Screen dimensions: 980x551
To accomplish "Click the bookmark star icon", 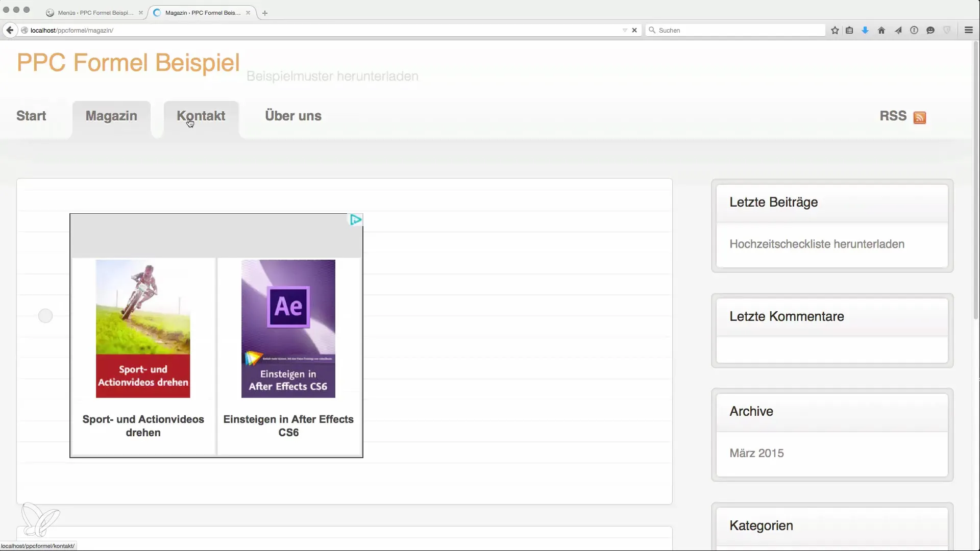I will [835, 31].
